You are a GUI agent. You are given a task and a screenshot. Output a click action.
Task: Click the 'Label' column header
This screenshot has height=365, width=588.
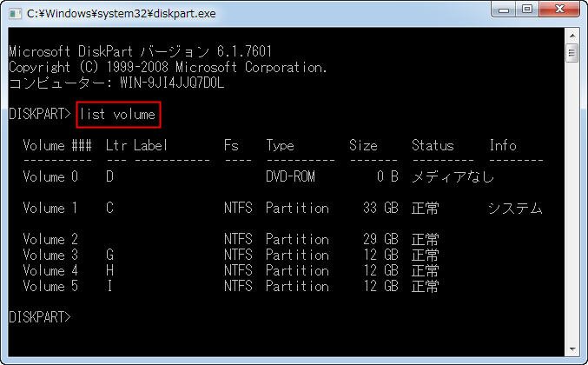[150, 145]
